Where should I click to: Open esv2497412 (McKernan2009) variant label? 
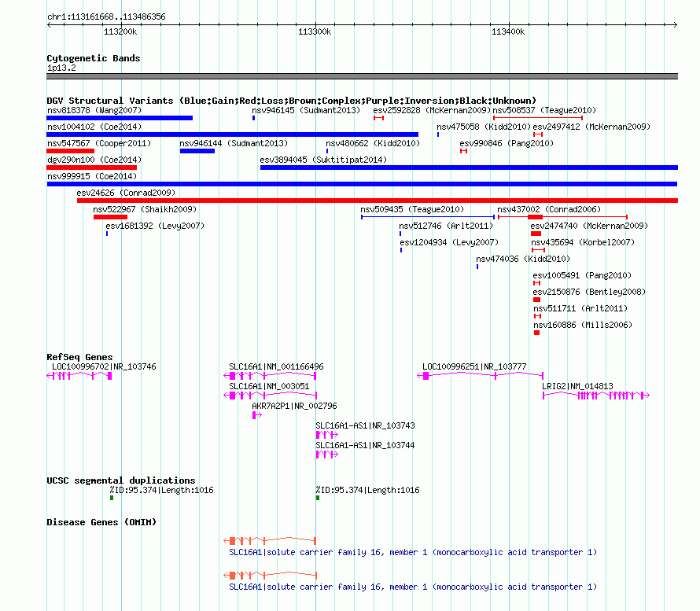(x=591, y=127)
